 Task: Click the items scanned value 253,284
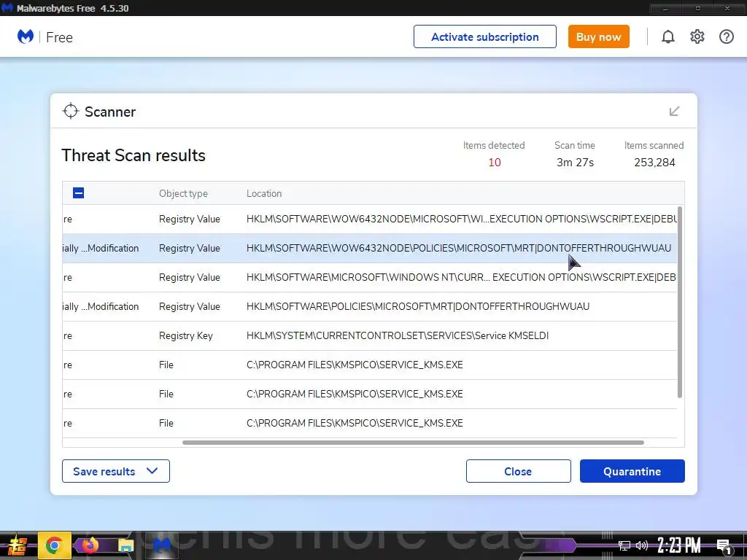(654, 163)
